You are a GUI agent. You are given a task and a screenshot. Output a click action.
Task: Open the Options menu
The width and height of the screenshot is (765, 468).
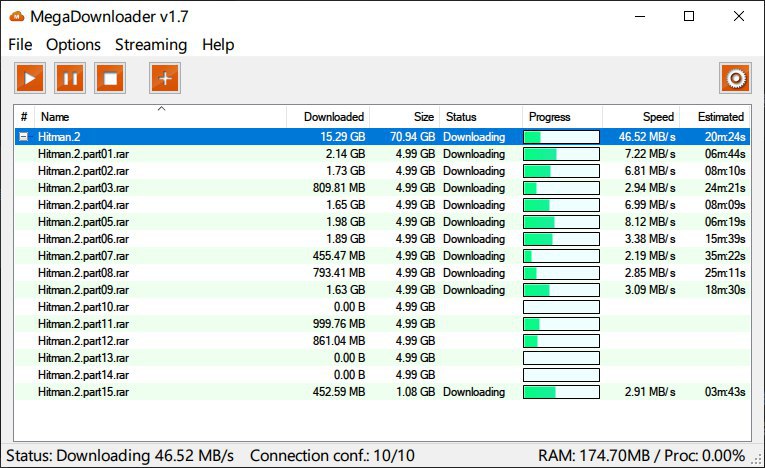(x=73, y=45)
